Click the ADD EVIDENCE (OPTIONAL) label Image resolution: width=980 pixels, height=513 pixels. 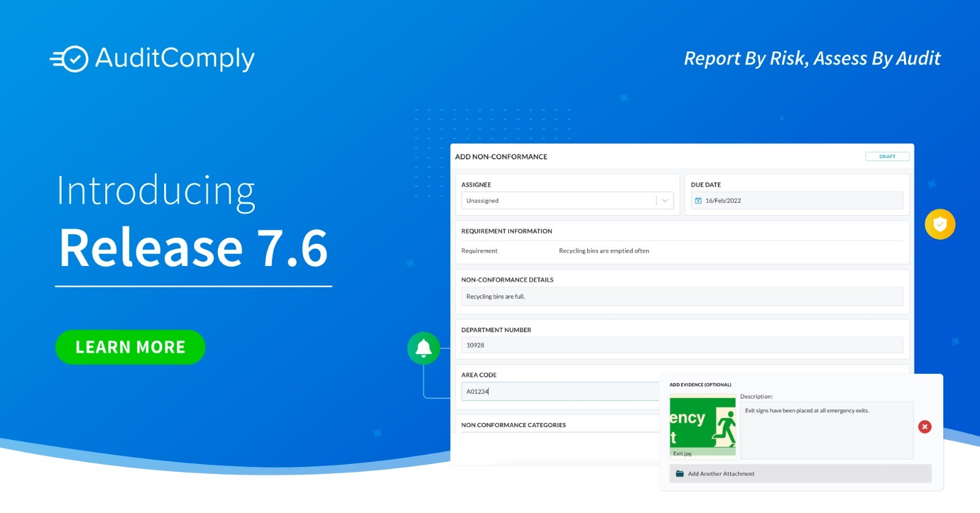tap(700, 385)
